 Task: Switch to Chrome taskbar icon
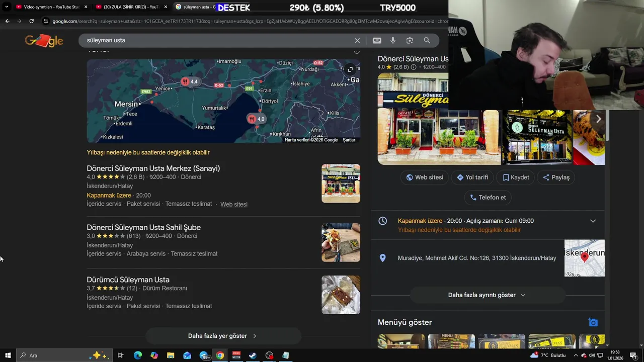(x=220, y=355)
